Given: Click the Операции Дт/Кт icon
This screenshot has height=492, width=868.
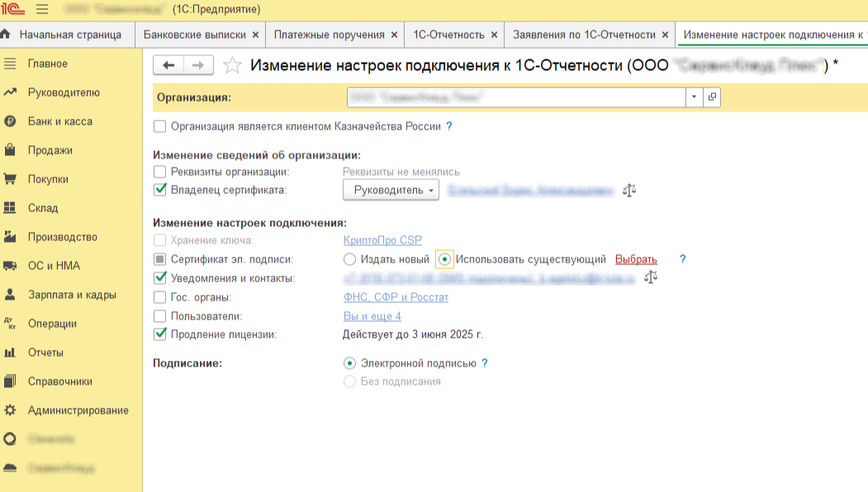Looking at the screenshot, I should coord(10,324).
